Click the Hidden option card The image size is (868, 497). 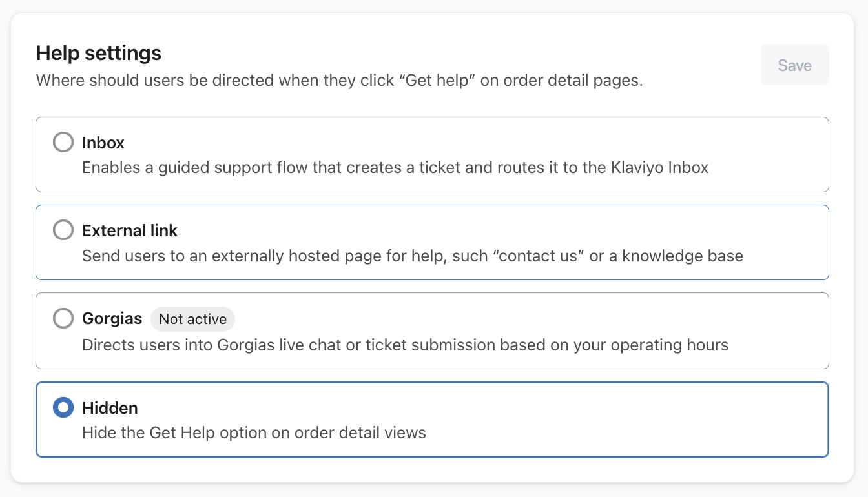[433, 420]
